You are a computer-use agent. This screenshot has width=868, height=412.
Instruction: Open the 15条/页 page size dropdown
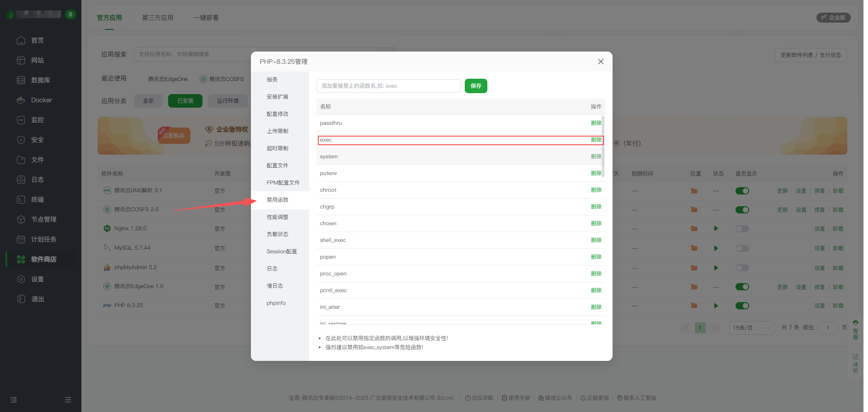(751, 328)
